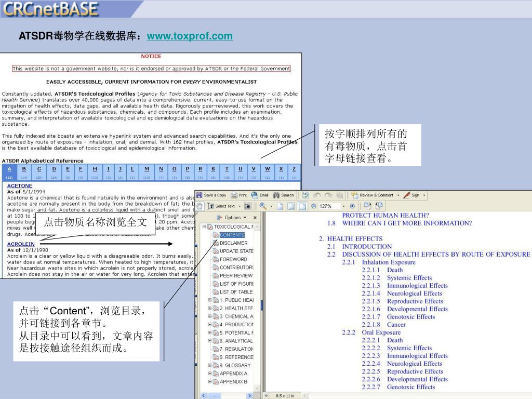
Task: Choose the Select Text tool
Action: [x=220, y=206]
